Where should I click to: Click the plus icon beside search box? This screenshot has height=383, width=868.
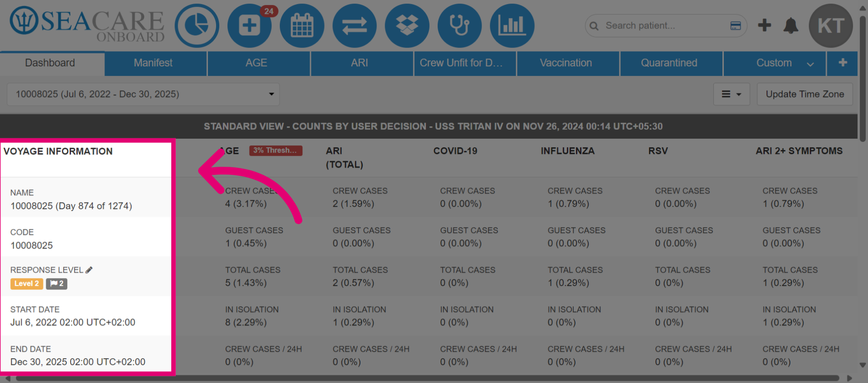764,25
